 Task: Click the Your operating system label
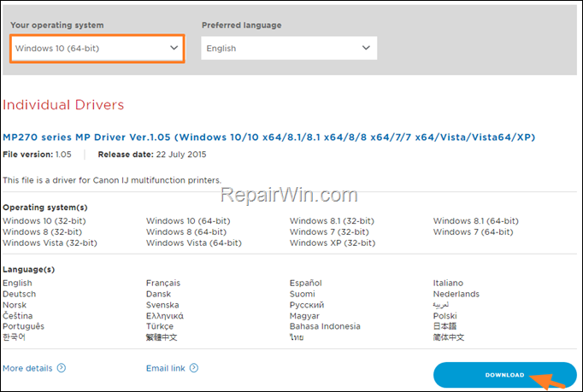57,26
